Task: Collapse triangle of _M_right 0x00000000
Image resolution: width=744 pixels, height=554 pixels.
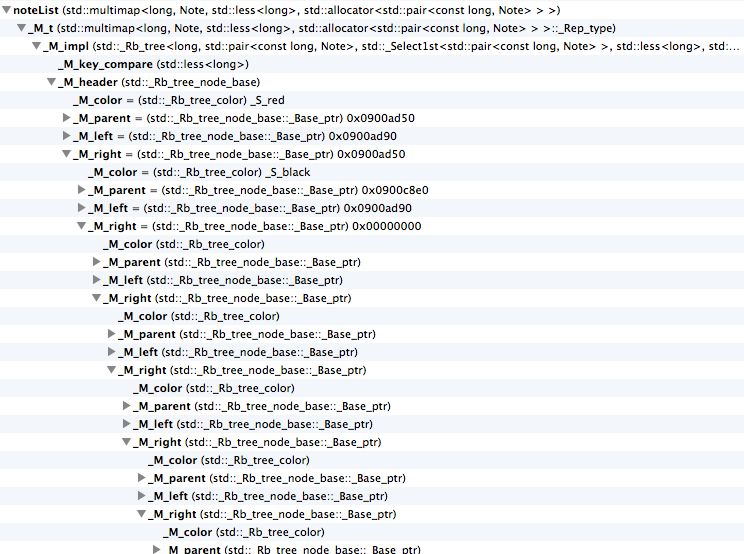Action: (x=82, y=226)
